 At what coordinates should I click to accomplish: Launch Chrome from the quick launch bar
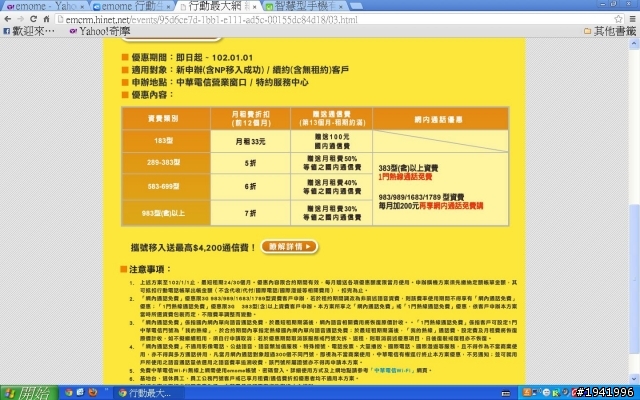pyautogui.click(x=69, y=393)
